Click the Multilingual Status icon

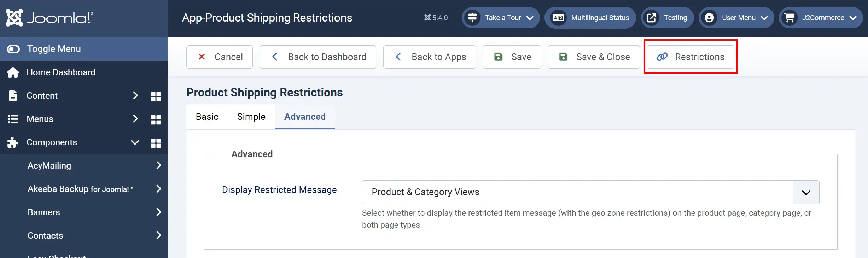click(558, 18)
